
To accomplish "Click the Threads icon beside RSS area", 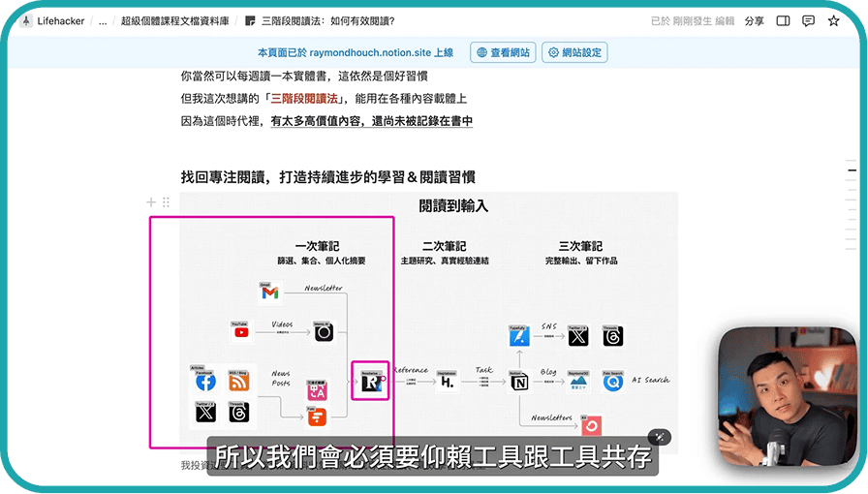I will (238, 412).
